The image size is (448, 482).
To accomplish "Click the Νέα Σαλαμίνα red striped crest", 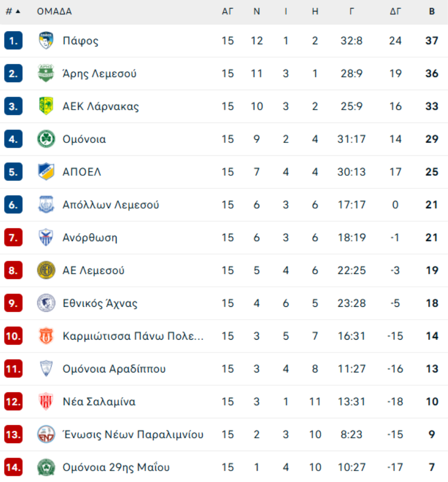I will (x=46, y=401).
